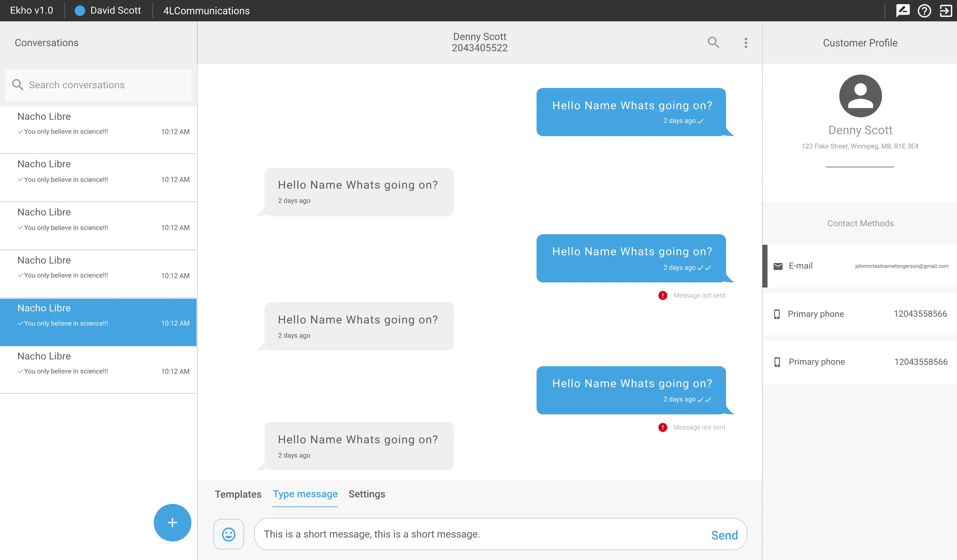Click the Denny Scott profile avatar

tap(860, 96)
